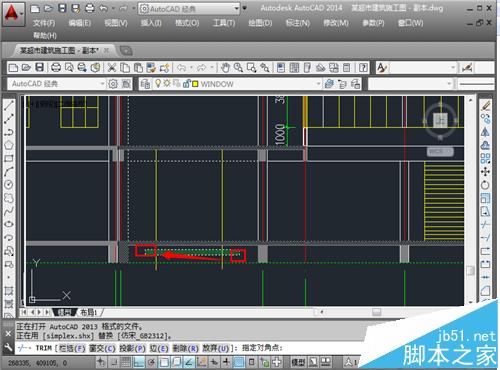
Task: Click horizontal scrollbar thumb below drawing
Action: pos(377,312)
